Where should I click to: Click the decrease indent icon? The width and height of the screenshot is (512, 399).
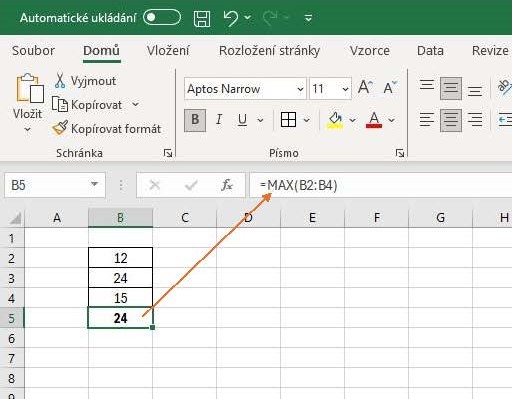pos(505,120)
